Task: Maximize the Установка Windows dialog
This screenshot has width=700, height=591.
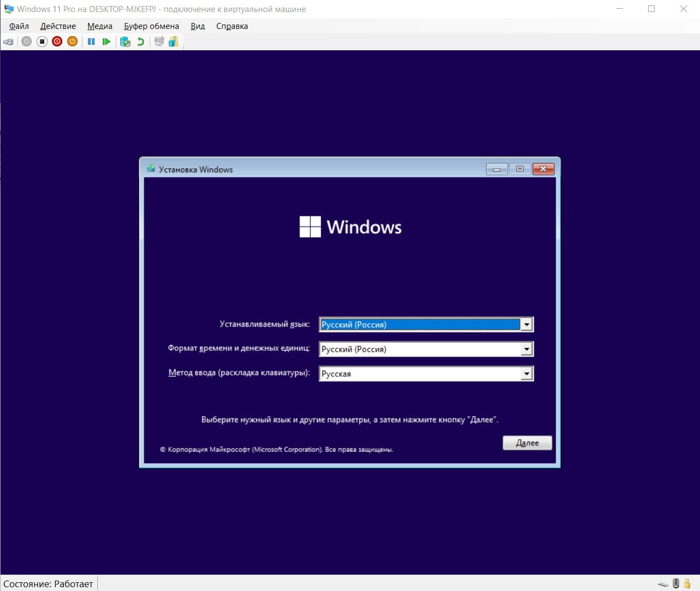Action: tap(520, 169)
